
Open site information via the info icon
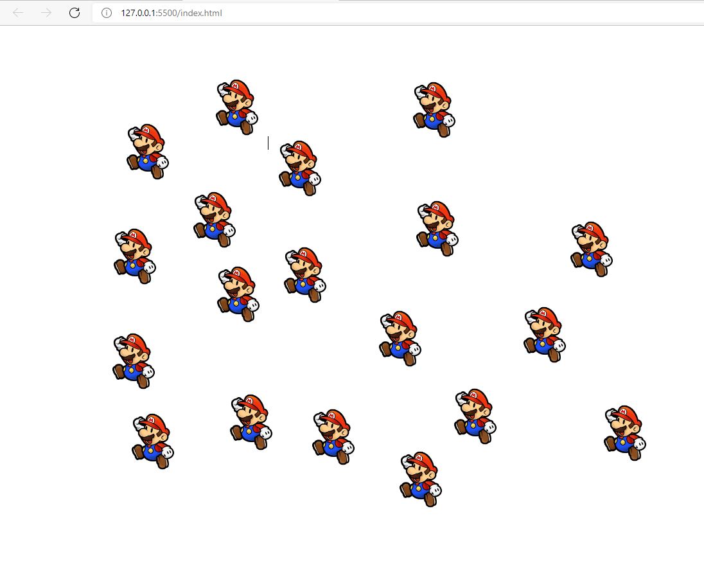tap(107, 13)
